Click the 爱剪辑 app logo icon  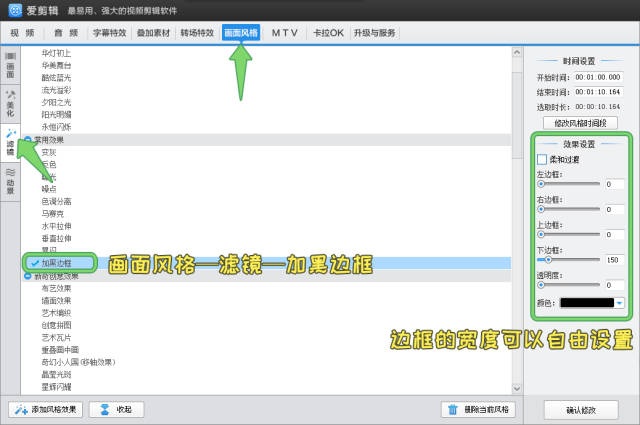(15, 10)
